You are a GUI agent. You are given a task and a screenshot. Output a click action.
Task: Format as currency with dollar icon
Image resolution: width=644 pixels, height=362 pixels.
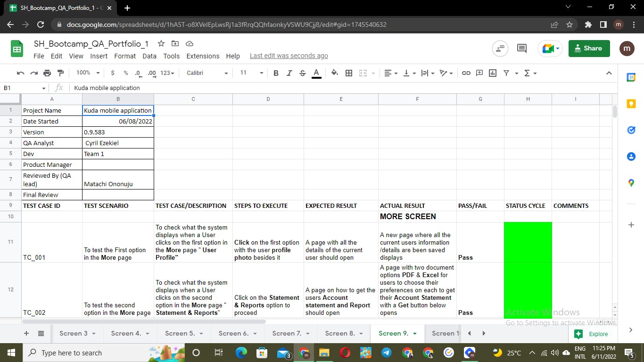113,73
